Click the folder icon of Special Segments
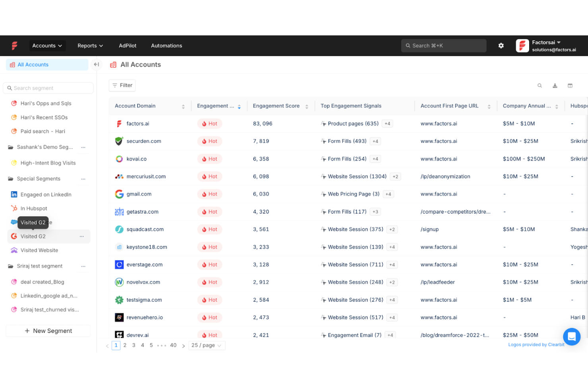 (x=11, y=179)
